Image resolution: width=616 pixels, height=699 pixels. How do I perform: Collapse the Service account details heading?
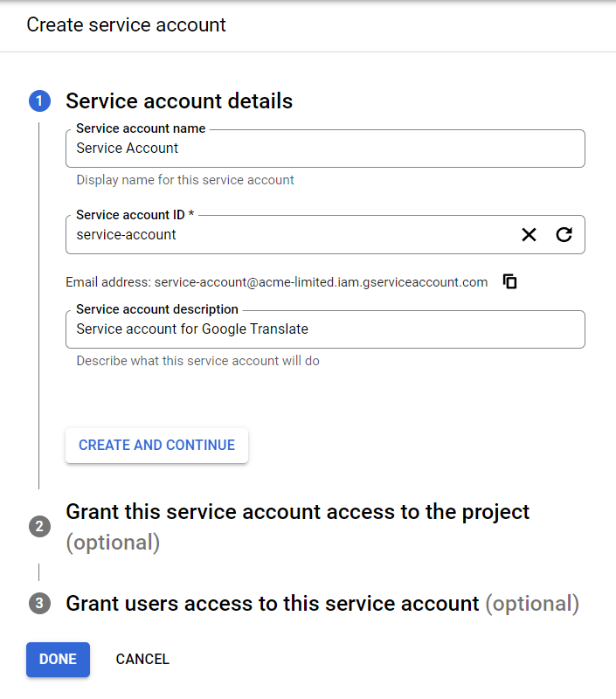[x=179, y=100]
